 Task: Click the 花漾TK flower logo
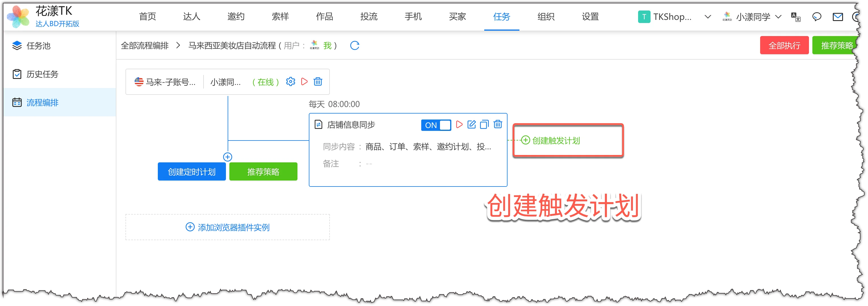tap(18, 16)
